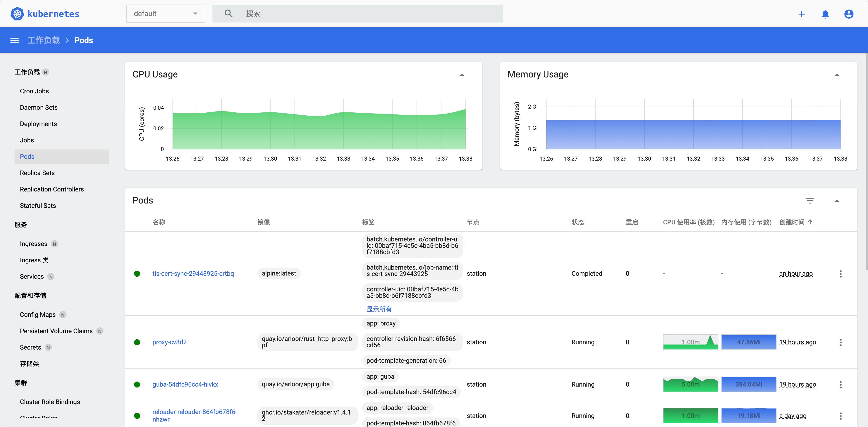Click the Pods table filter icon
Viewport: 868px width, 427px height.
pyautogui.click(x=810, y=201)
